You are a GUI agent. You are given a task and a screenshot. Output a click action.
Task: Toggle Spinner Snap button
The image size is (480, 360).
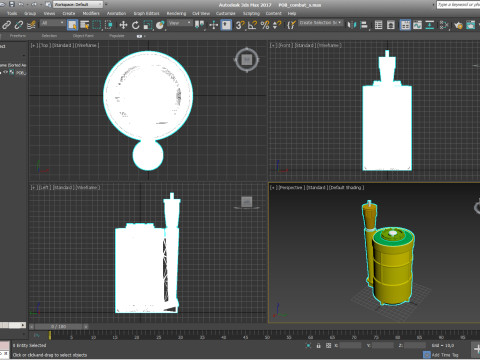[x=277, y=25]
